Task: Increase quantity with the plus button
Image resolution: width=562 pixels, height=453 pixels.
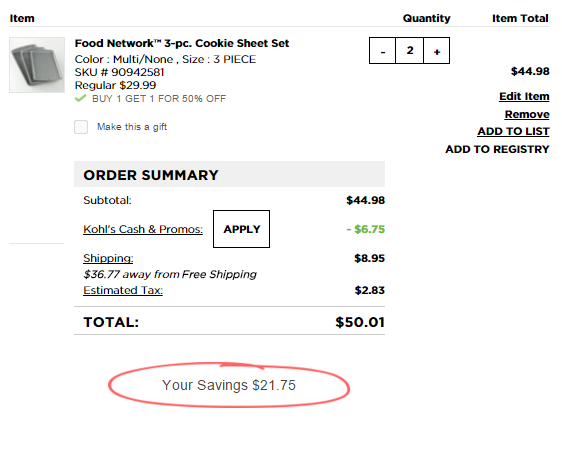Action: pos(437,51)
